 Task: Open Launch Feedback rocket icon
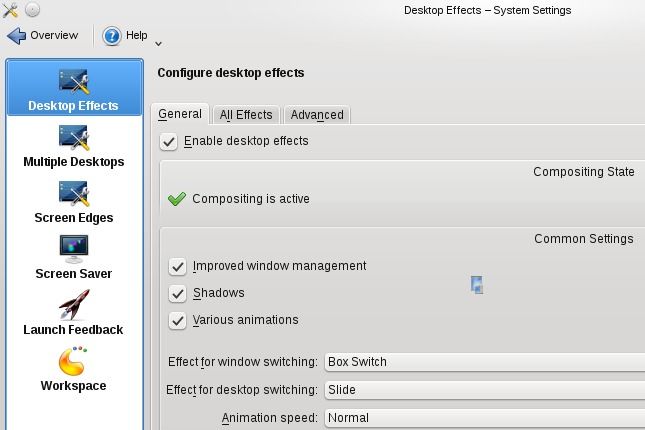(x=74, y=305)
